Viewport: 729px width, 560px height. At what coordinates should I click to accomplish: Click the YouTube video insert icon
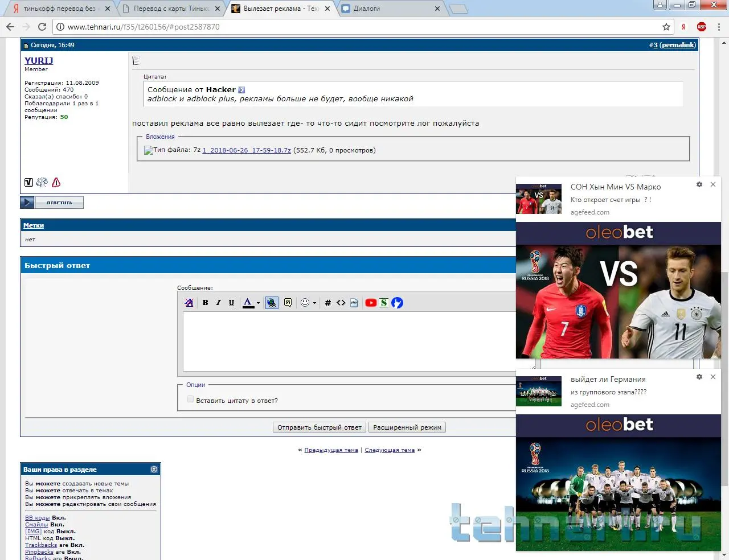[x=371, y=303]
